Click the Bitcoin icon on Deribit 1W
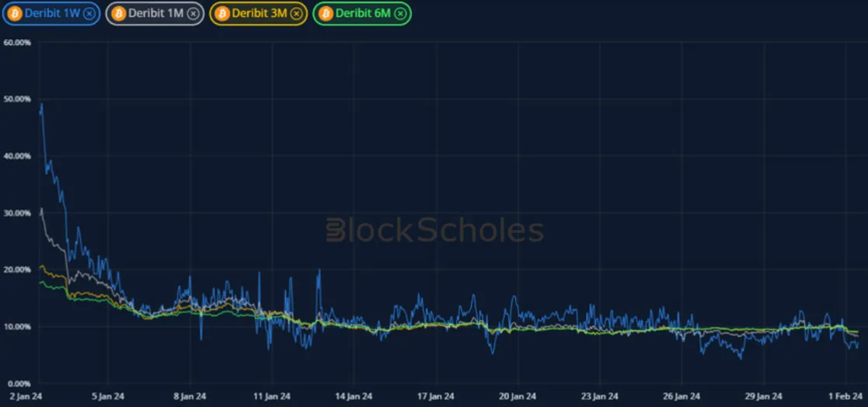The image size is (868, 407). pos(15,14)
